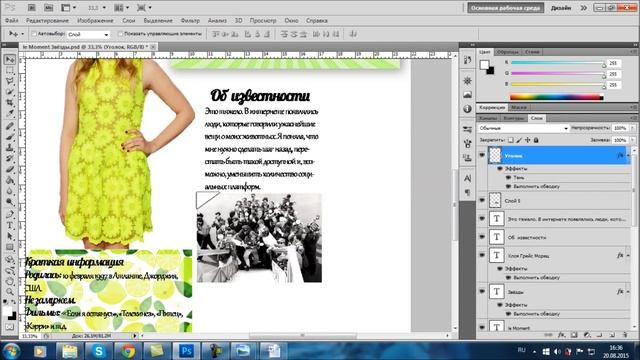Screen dimensions: 640x360
Task: Check Показать управляющие элементы option
Action: [120, 34]
